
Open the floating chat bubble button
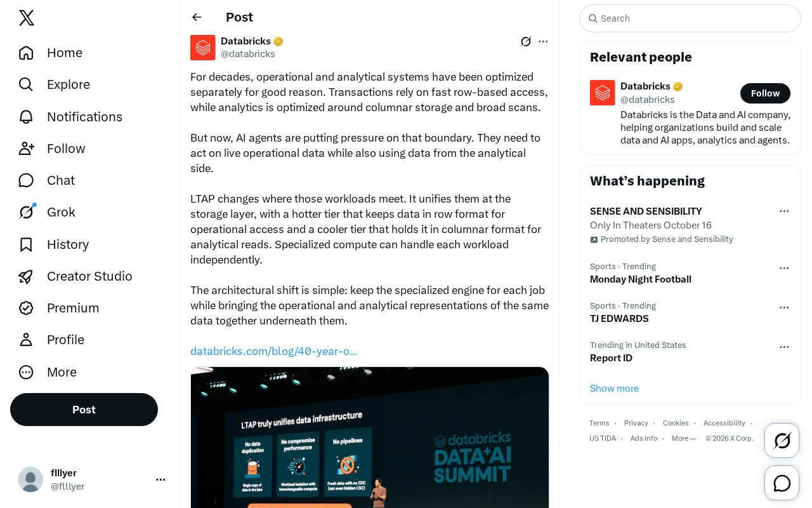coord(782,483)
